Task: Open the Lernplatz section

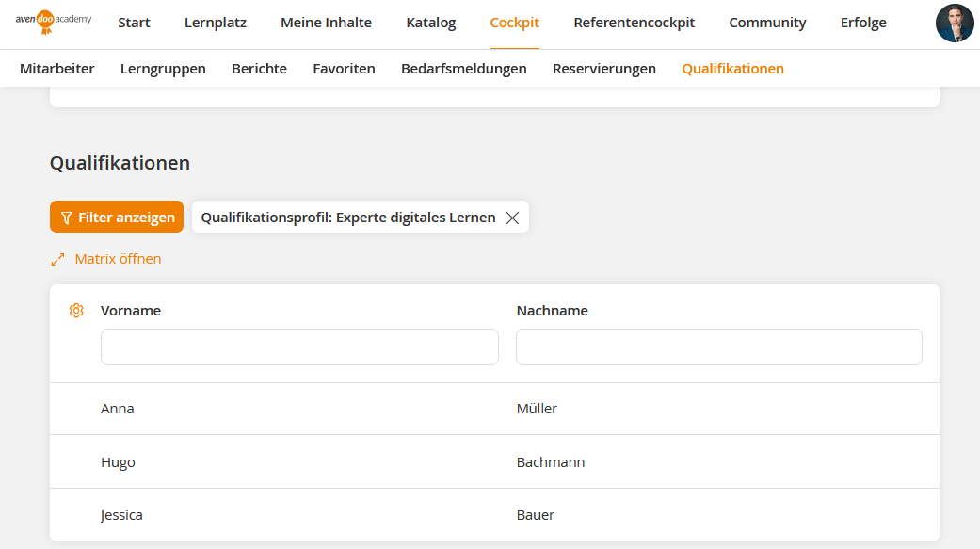Action: coord(215,23)
